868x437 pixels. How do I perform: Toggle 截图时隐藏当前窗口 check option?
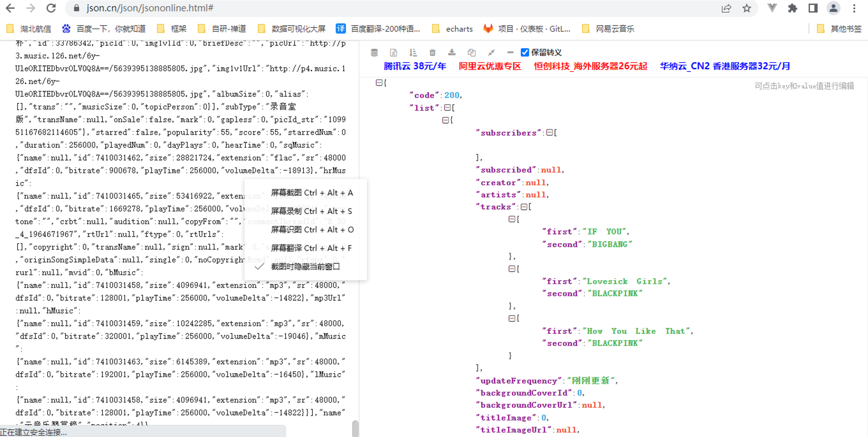306,267
